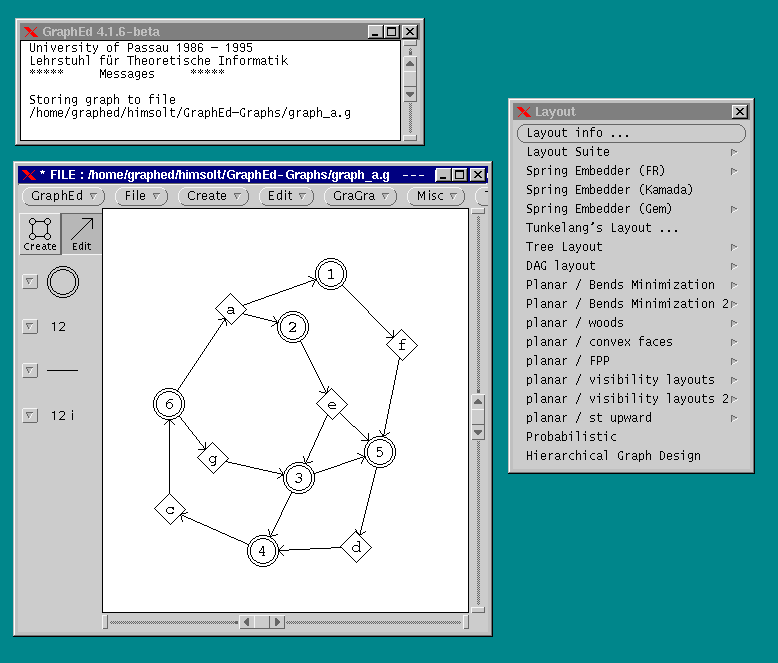The width and height of the screenshot is (778, 663).
Task: Click the double-circle node type preview
Action: 62,283
